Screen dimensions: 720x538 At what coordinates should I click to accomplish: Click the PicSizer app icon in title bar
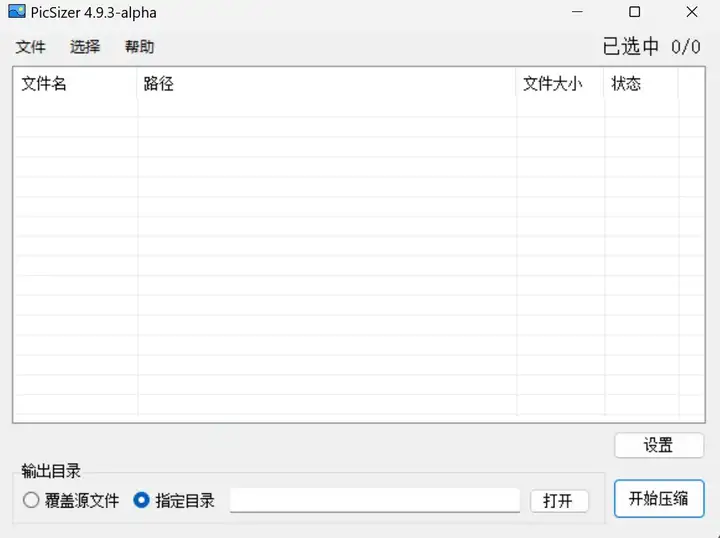point(17,11)
